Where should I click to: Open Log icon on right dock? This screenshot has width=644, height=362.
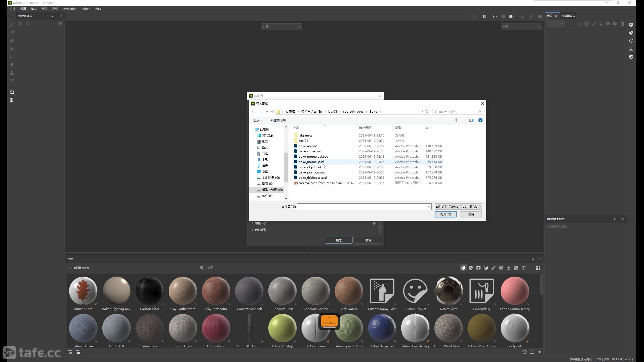(631, 49)
